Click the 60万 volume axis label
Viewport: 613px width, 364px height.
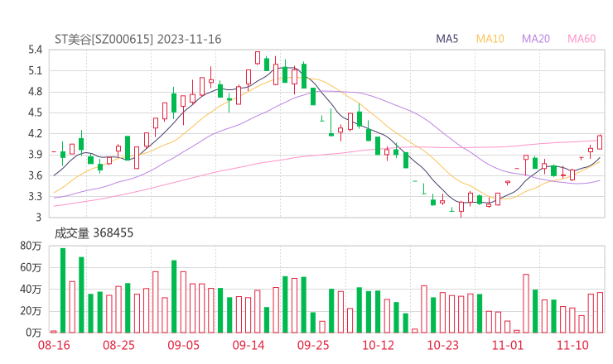31,268
